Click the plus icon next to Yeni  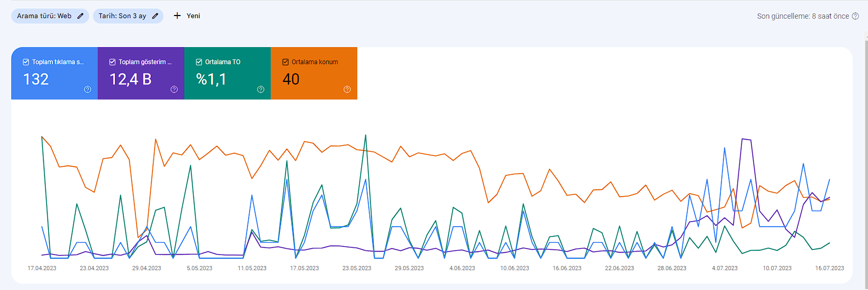tap(177, 16)
